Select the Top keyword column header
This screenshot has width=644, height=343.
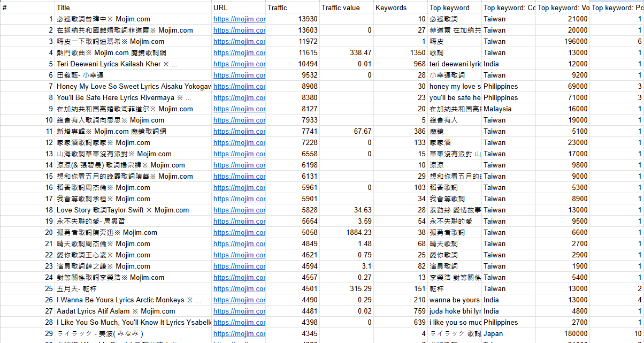pos(455,7)
